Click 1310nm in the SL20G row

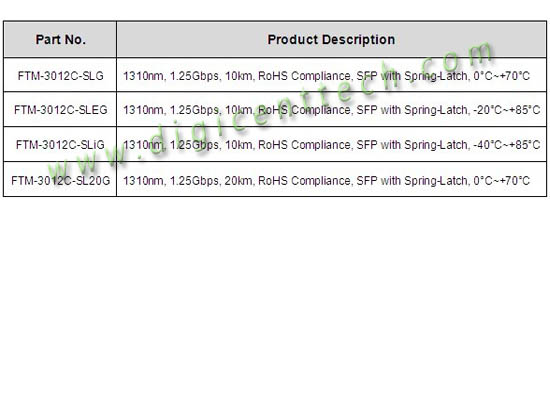point(143,181)
